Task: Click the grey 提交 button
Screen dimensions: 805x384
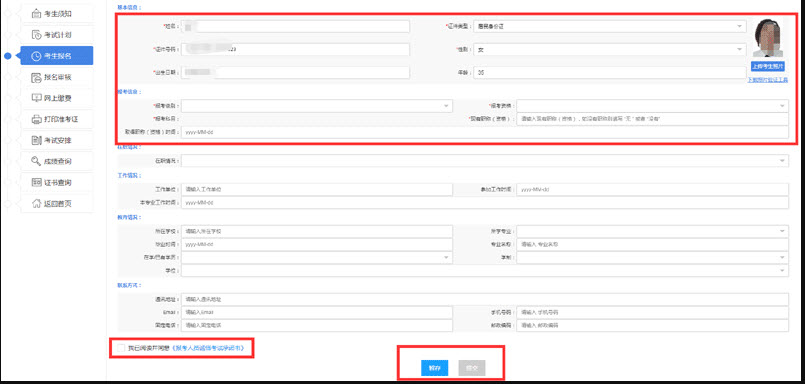Action: tap(472, 368)
